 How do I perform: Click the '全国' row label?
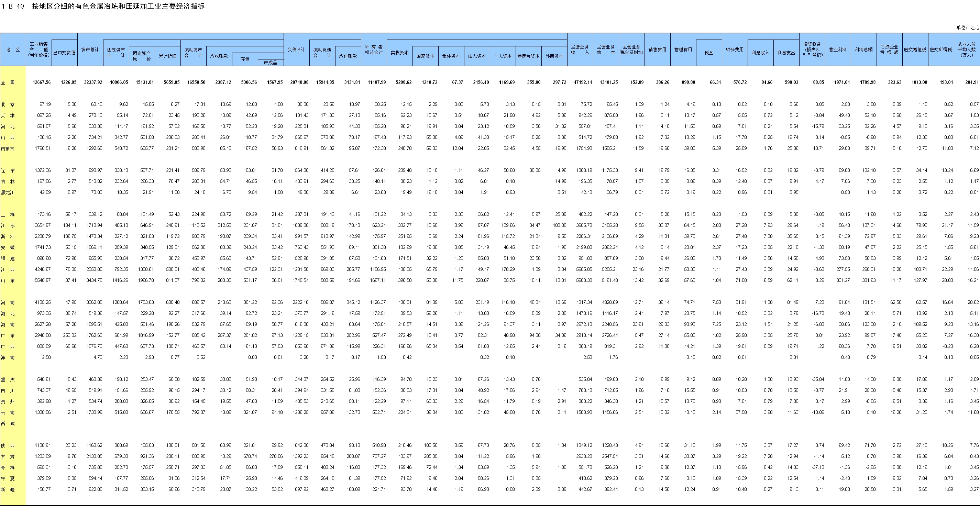[x=8, y=82]
